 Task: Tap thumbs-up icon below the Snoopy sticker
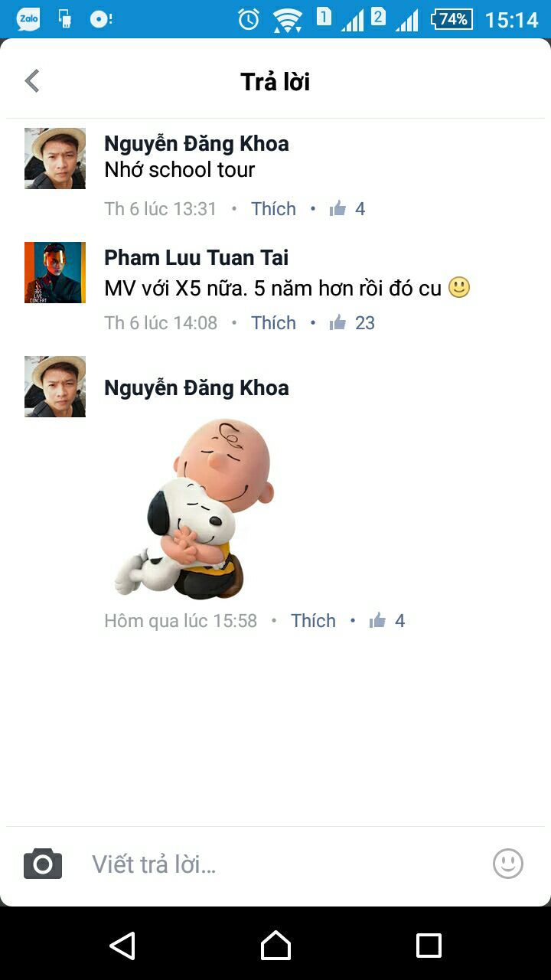(377, 620)
